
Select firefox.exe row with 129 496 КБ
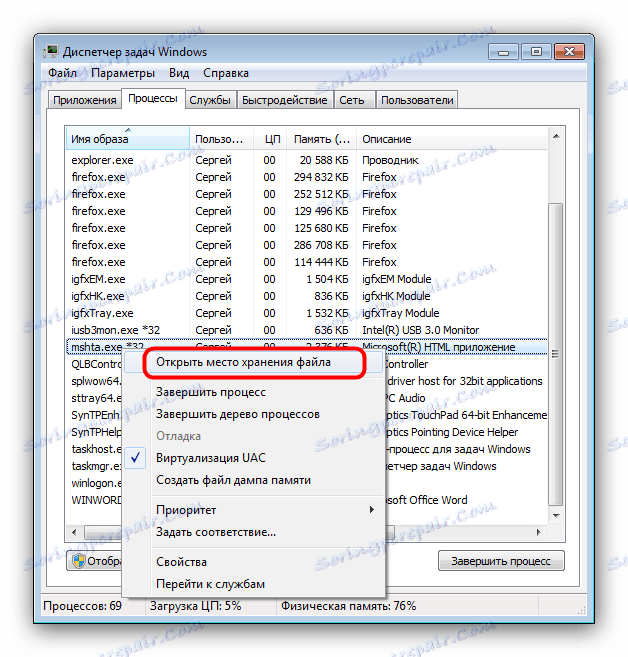coord(307,211)
